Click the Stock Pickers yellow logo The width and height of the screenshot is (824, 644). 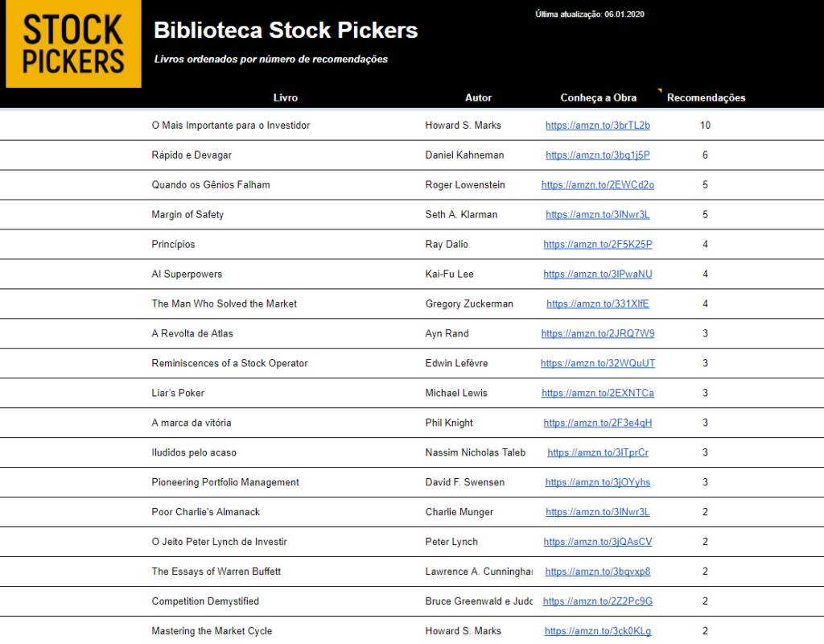pyautogui.click(x=73, y=44)
